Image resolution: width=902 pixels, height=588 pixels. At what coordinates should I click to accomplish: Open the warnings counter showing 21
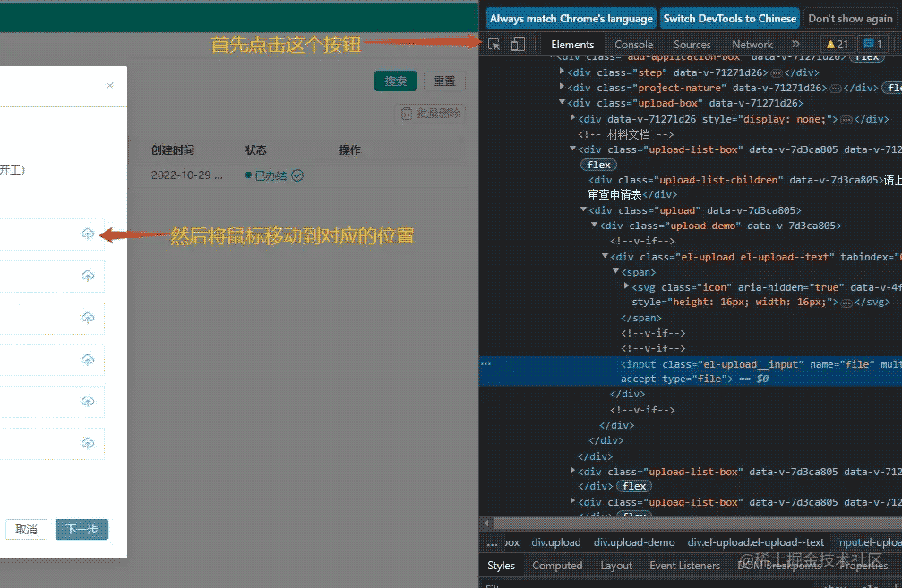(837, 44)
